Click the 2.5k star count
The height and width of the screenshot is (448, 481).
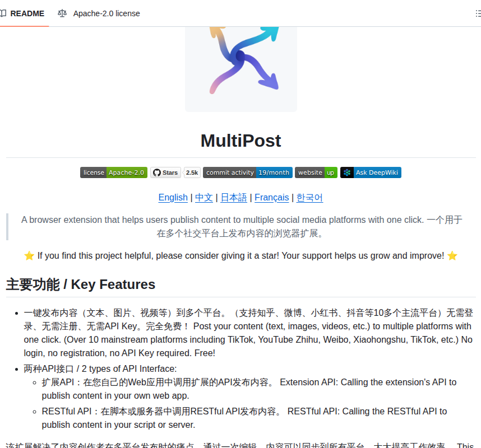pos(192,172)
